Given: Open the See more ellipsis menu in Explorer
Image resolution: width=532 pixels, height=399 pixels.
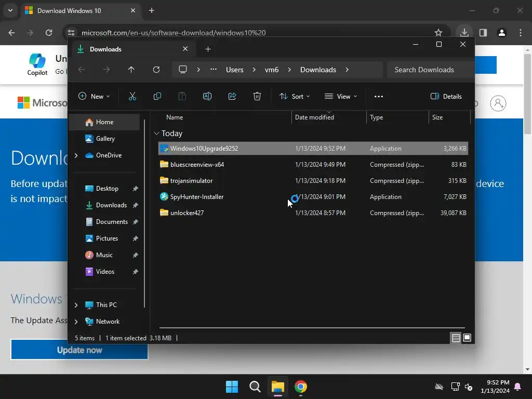Looking at the screenshot, I should click(x=379, y=96).
